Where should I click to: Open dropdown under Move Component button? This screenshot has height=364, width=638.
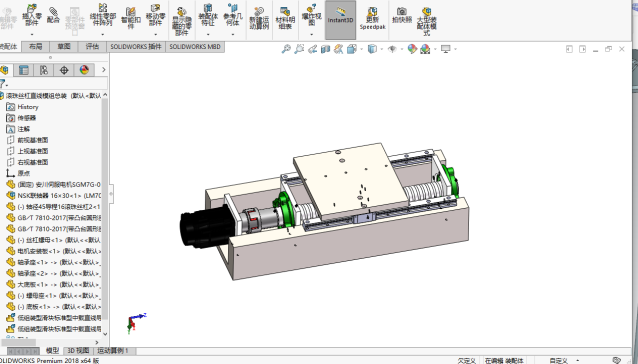point(155,35)
